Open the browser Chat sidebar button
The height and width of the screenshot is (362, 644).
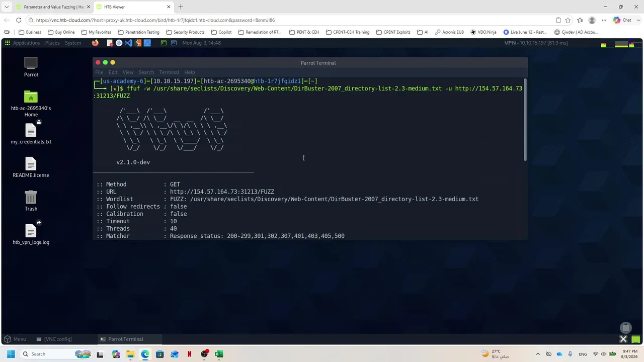click(622, 20)
